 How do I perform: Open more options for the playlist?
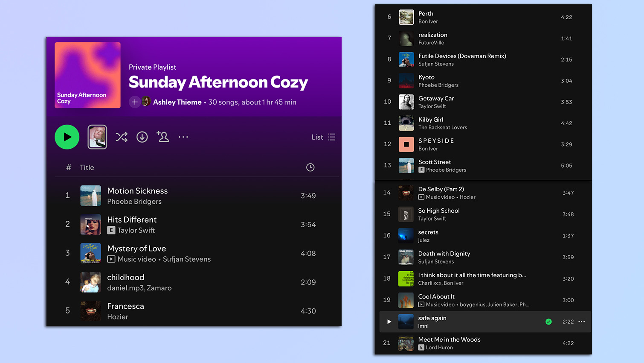click(x=183, y=137)
